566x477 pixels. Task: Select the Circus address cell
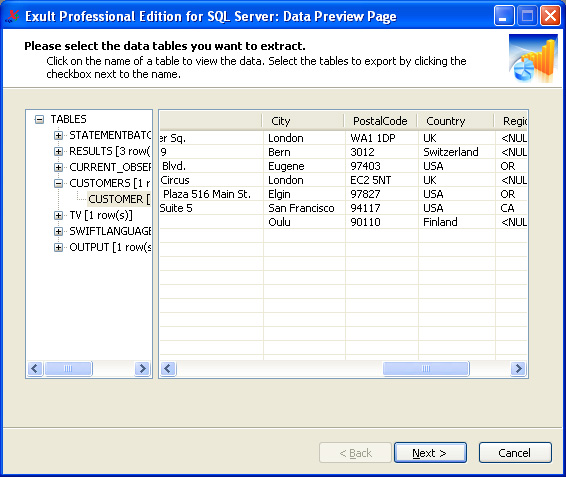pos(212,180)
